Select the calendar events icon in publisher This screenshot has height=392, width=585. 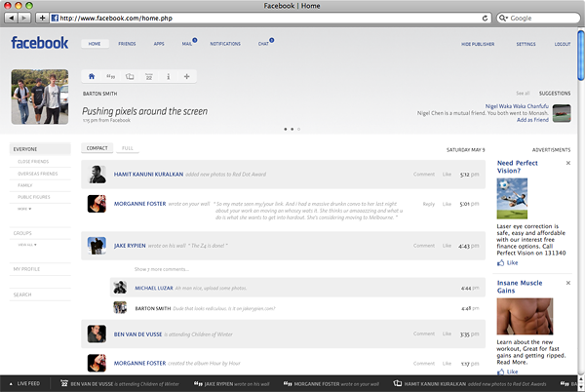click(x=149, y=76)
